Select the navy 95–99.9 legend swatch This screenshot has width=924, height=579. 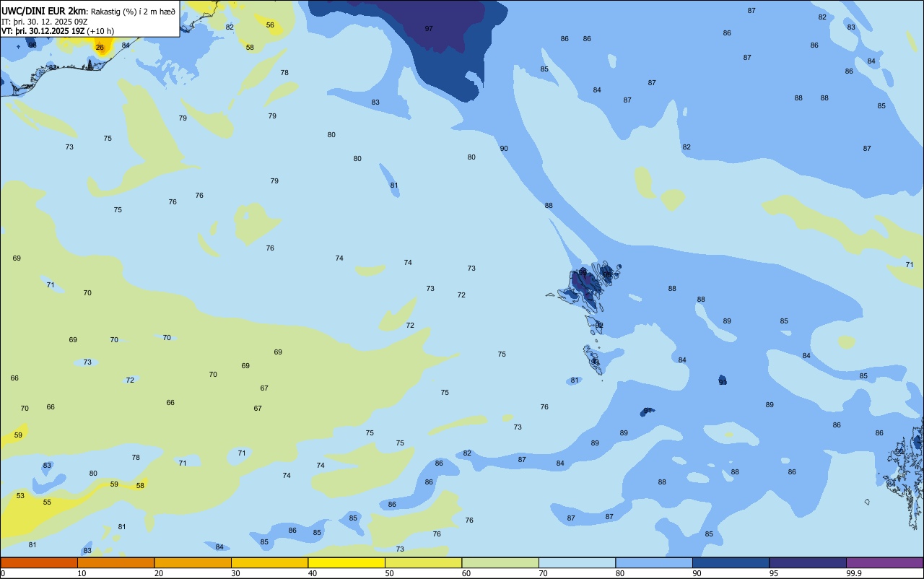(x=808, y=562)
